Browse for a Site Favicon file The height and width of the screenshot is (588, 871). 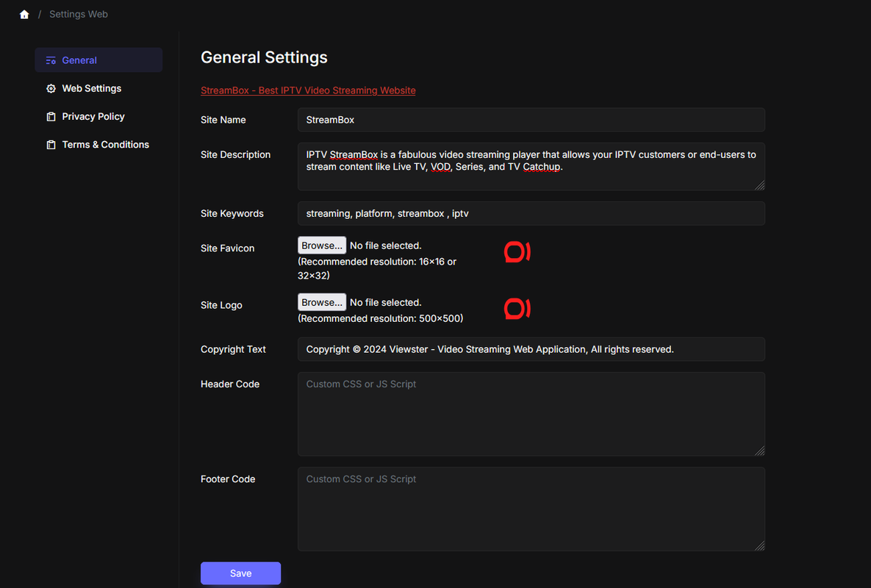coord(322,245)
